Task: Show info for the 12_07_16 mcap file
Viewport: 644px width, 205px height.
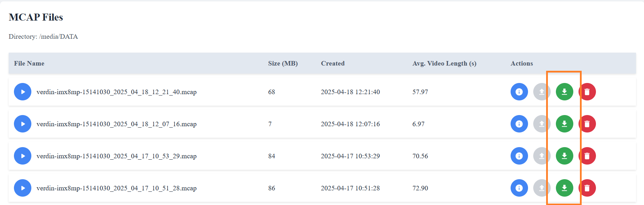Action: [x=519, y=124]
